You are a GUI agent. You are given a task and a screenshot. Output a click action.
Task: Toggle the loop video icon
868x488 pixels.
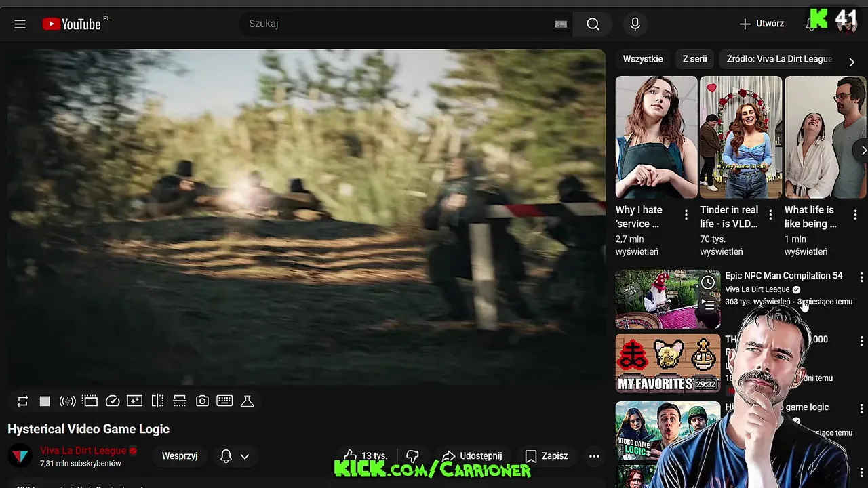[22, 401]
